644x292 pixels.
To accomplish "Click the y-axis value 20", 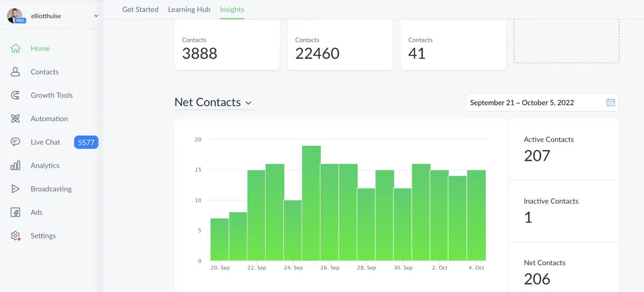I will (x=198, y=139).
